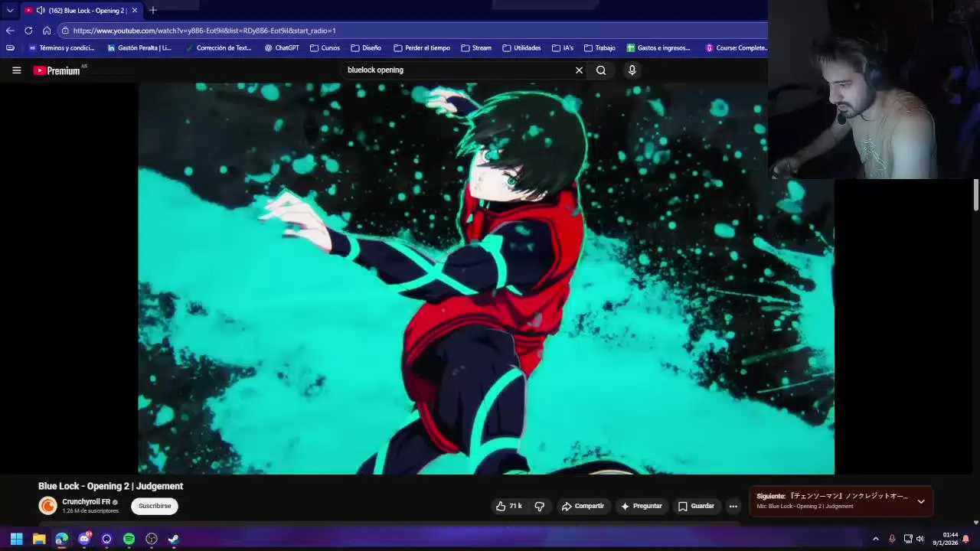
Task: Open the tab list dropdown arrow
Action: coord(10,11)
